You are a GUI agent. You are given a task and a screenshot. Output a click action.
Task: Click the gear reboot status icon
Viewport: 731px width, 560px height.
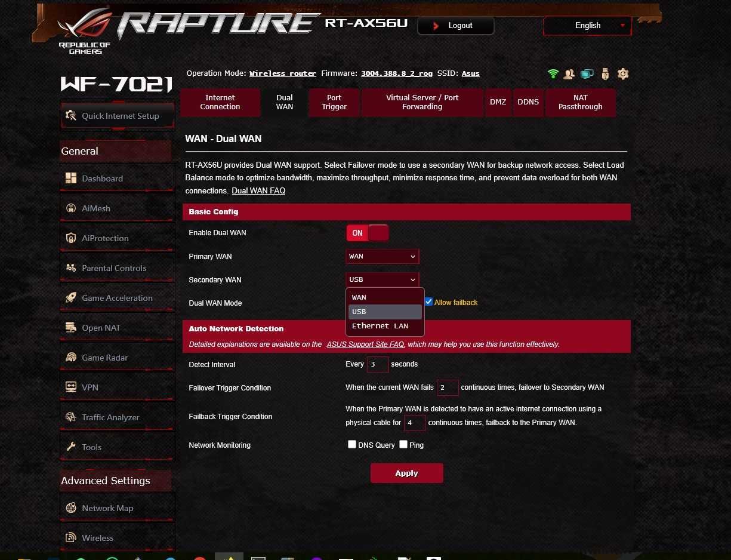(x=623, y=74)
